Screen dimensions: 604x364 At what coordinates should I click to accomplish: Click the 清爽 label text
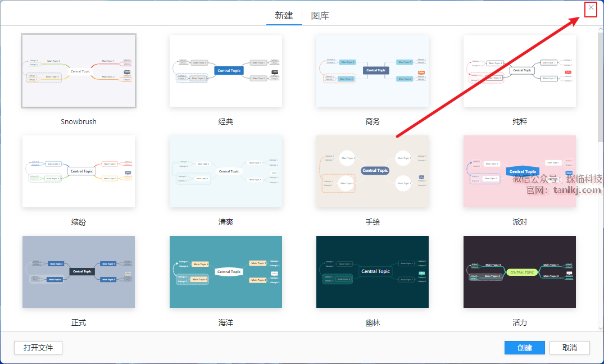point(226,222)
